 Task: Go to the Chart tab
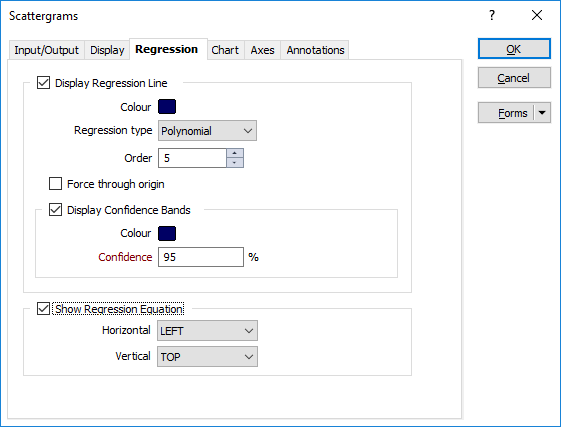pos(225,50)
